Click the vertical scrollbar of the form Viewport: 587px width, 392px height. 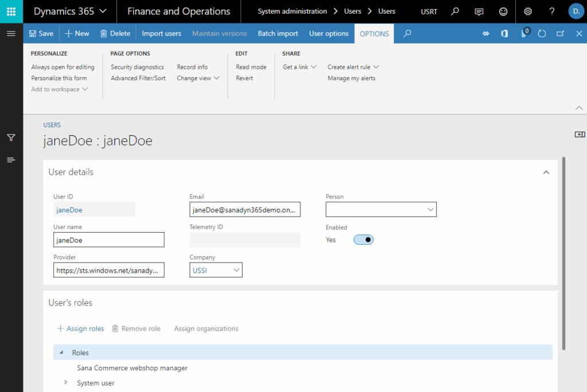(565, 252)
